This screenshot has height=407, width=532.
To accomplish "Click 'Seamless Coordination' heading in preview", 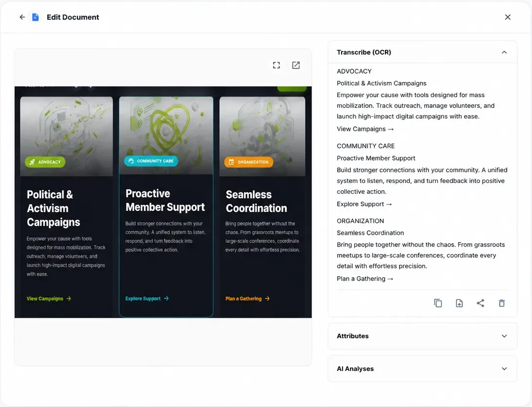I will coord(257,201).
